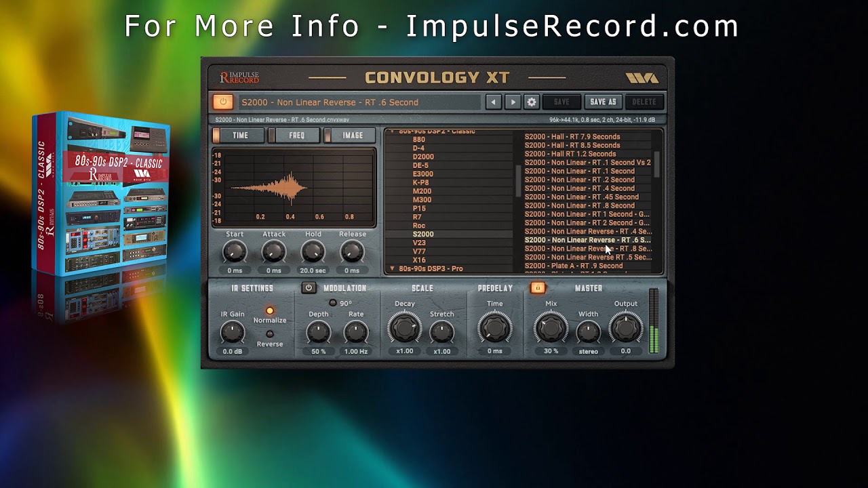Viewport: 868px width, 488px height.
Task: Click the Master Output knob
Action: click(625, 328)
